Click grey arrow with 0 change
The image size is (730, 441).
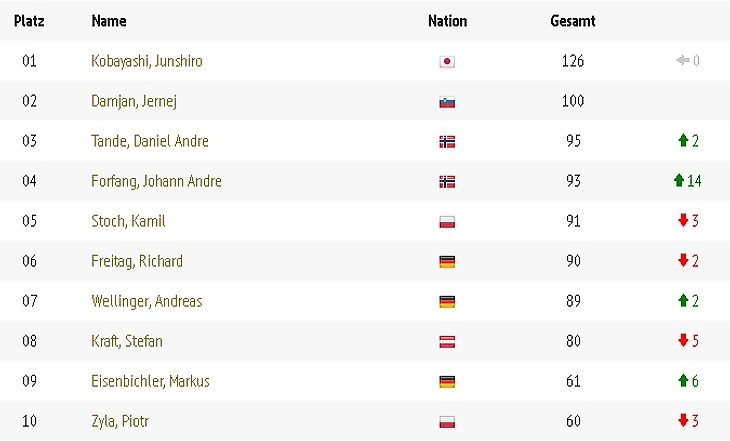(x=683, y=61)
